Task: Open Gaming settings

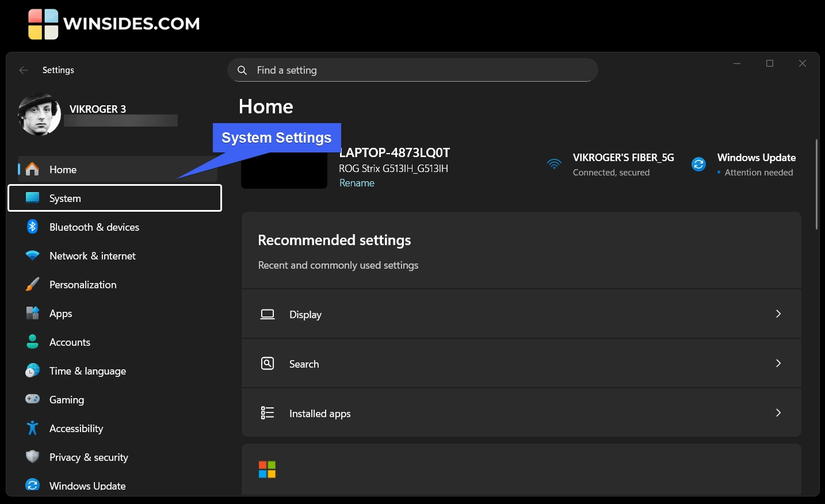Action: click(67, 399)
